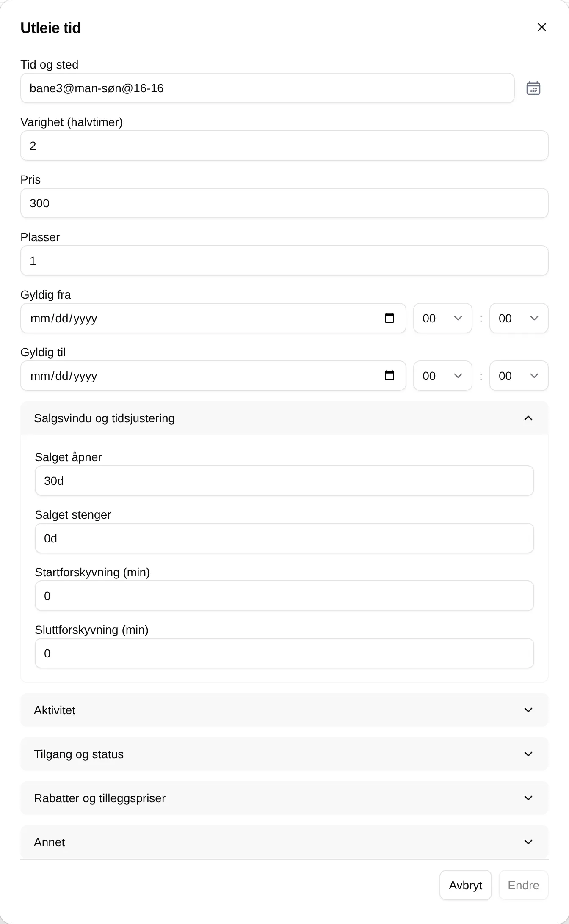Viewport: 569px width, 924px height.
Task: Focus the Varighet (halvtimer) field
Action: [x=284, y=146]
